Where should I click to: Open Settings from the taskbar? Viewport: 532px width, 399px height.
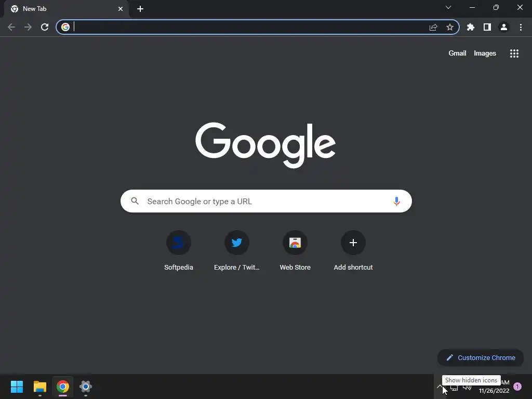pyautogui.click(x=86, y=387)
